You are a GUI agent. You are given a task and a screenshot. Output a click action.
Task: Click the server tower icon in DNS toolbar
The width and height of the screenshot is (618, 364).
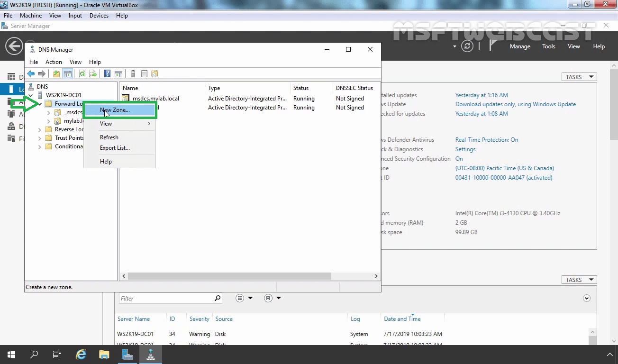pos(133,74)
